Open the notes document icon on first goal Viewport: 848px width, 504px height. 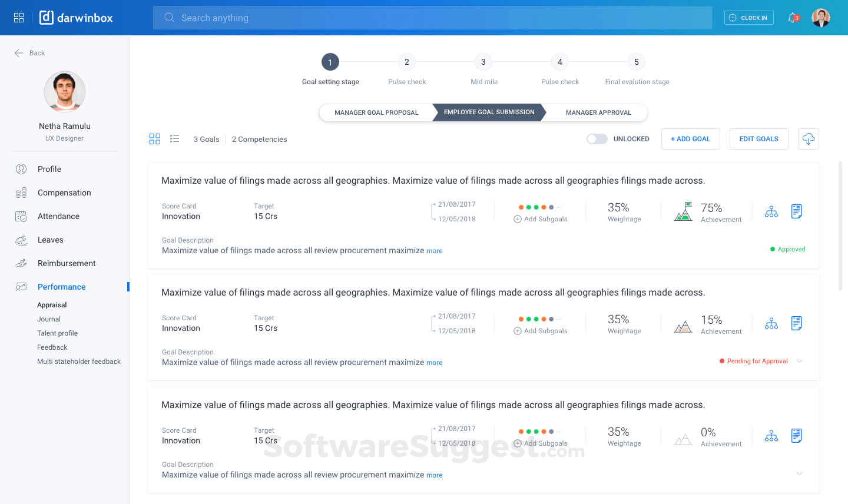[x=797, y=211]
